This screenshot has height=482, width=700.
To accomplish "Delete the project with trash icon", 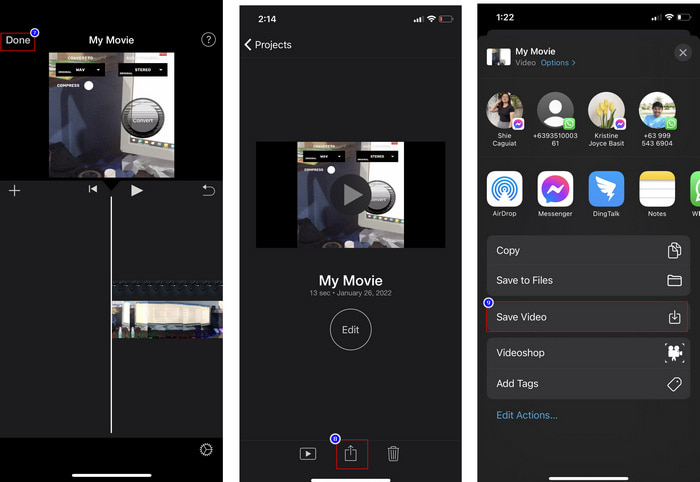I will 393,454.
